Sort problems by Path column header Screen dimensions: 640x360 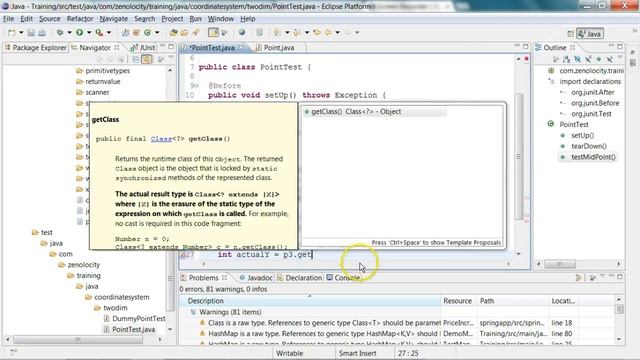[513, 301]
